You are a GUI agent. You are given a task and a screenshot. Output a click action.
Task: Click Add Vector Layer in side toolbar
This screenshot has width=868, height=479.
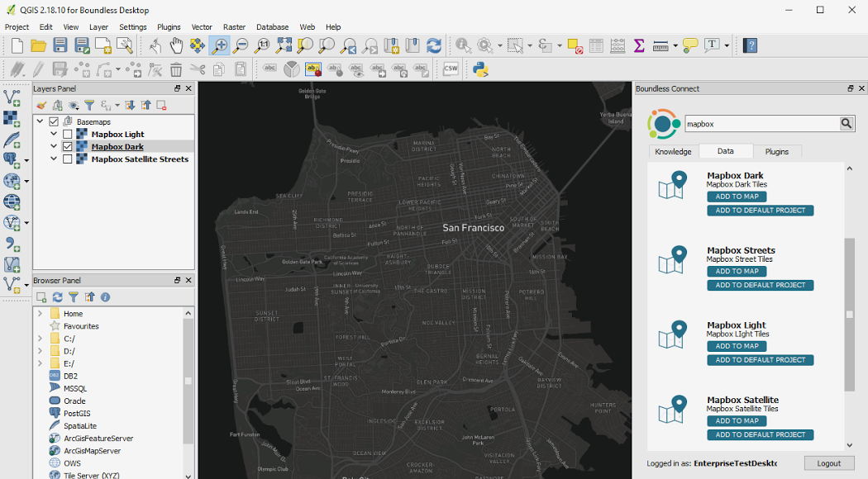click(x=12, y=98)
